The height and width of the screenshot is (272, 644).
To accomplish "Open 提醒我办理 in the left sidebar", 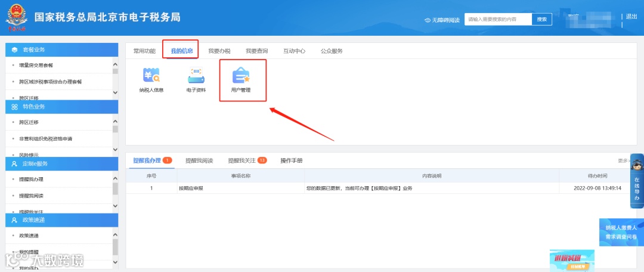I will coord(31,180).
